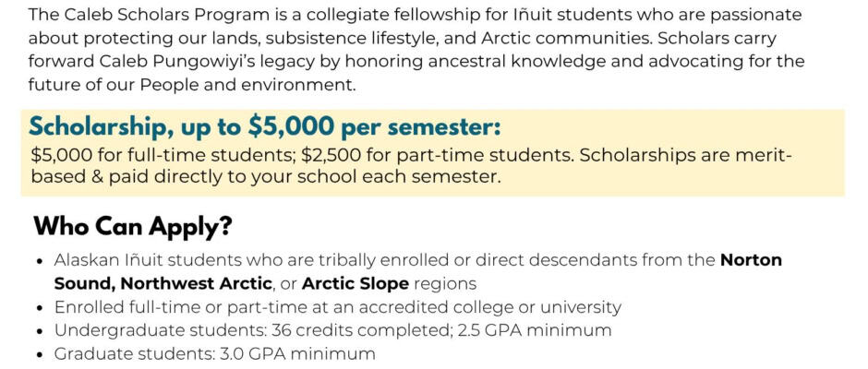Click the bold 'Sound, Northwest Arctic' text

[x=163, y=284]
